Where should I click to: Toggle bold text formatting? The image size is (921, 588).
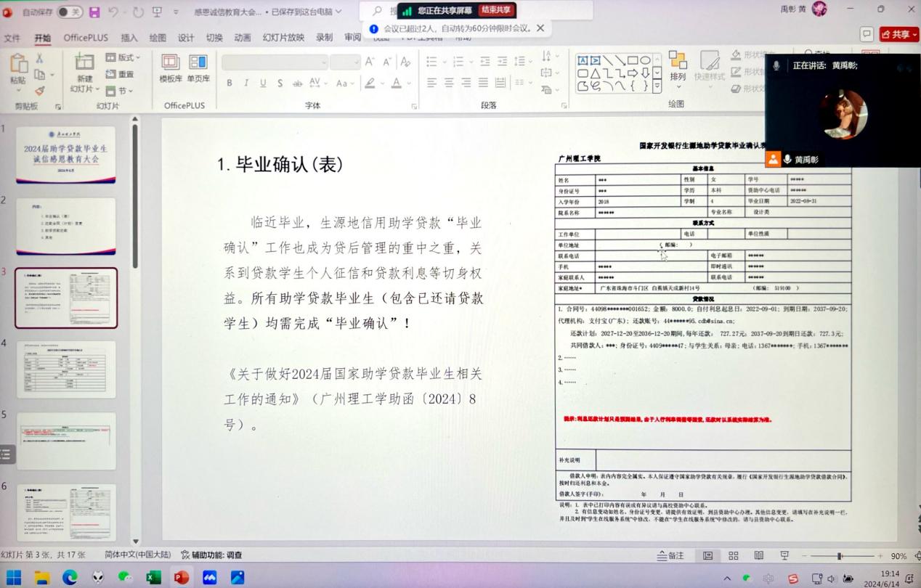click(x=230, y=83)
